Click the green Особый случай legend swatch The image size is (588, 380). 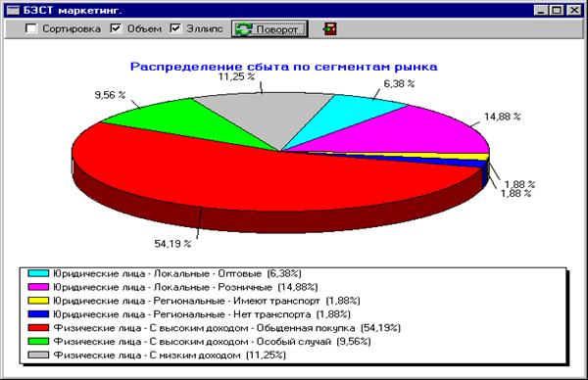[38, 342]
